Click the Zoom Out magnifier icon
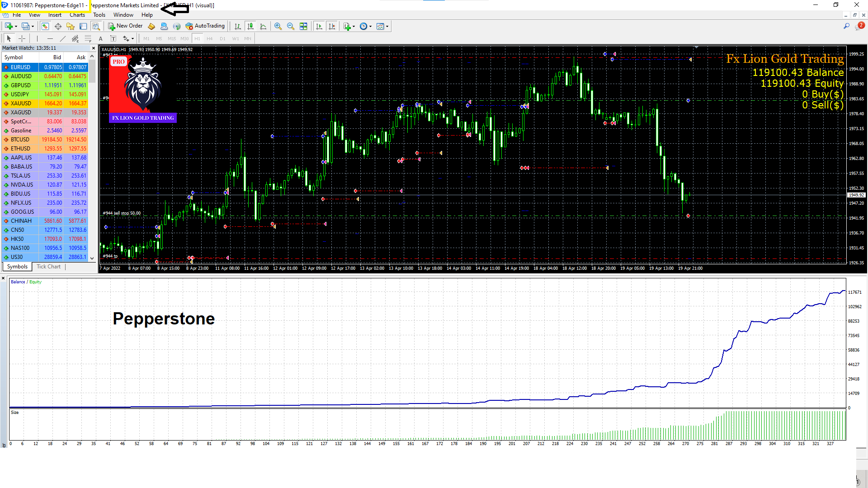 [291, 26]
